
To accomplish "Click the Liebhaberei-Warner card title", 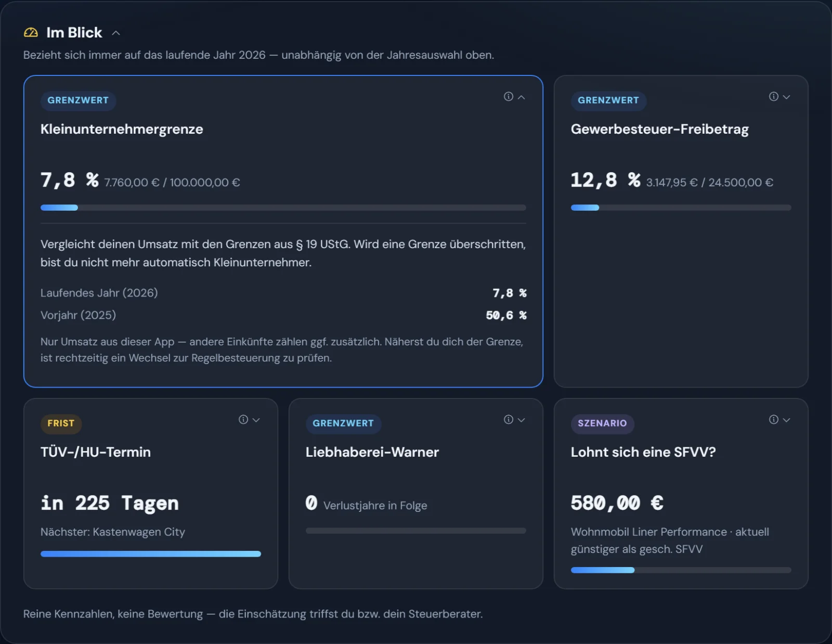I will pyautogui.click(x=372, y=452).
